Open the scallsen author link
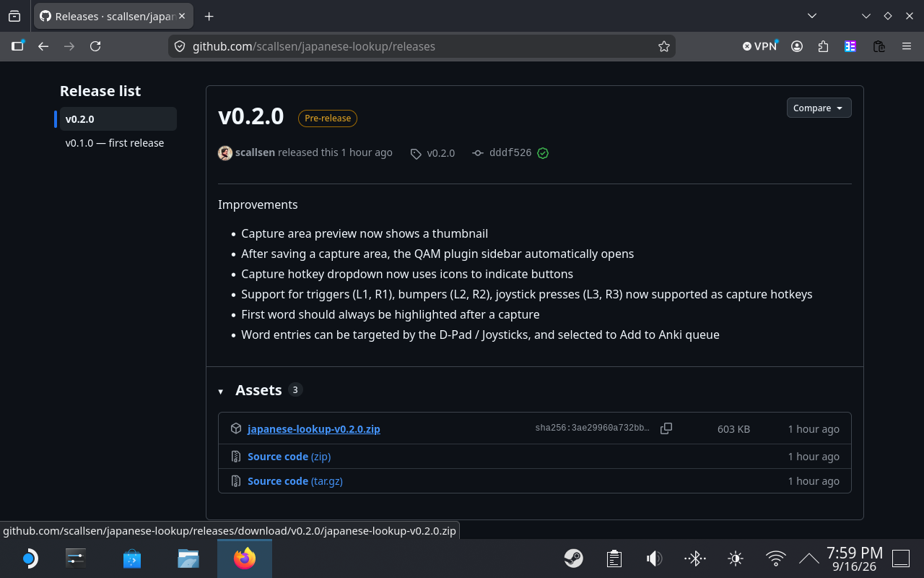The height and width of the screenshot is (578, 924). click(x=255, y=152)
